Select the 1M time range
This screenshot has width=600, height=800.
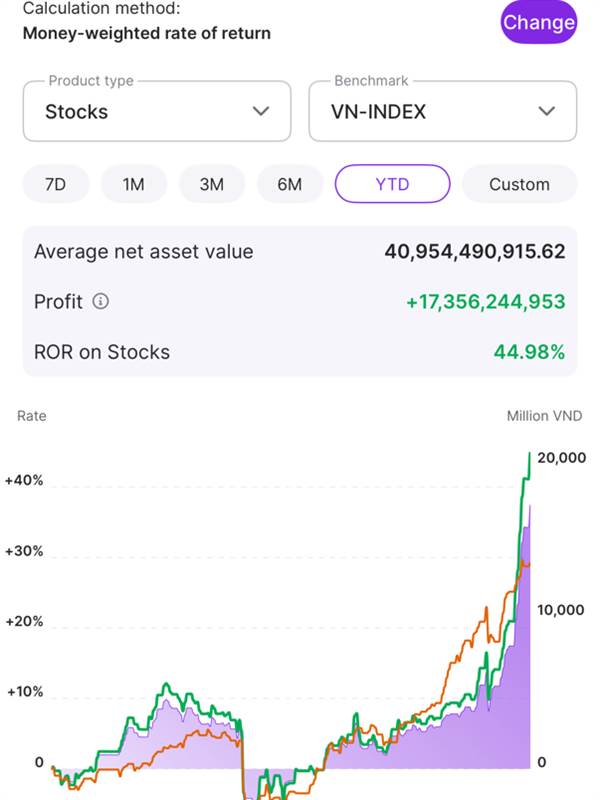134,184
